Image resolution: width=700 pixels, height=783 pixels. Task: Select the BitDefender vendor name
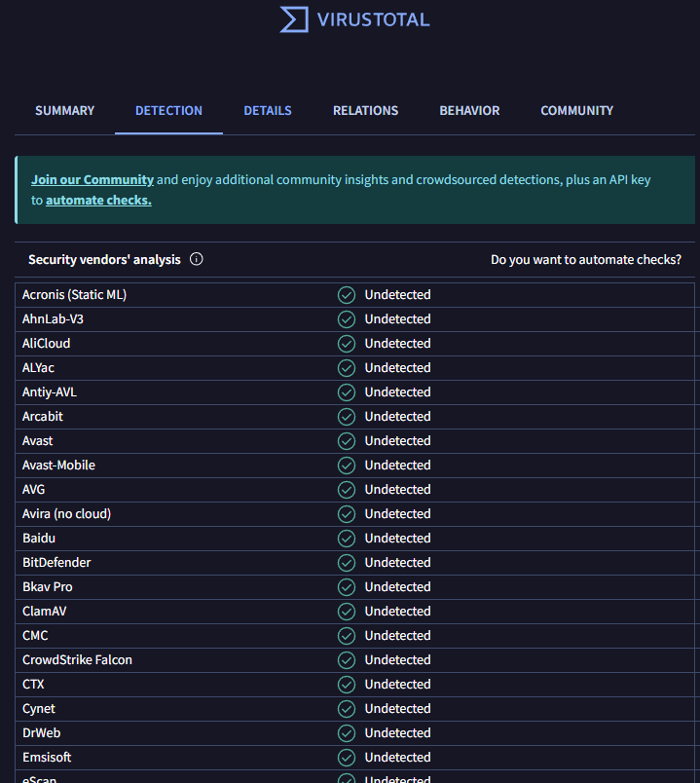coord(56,563)
